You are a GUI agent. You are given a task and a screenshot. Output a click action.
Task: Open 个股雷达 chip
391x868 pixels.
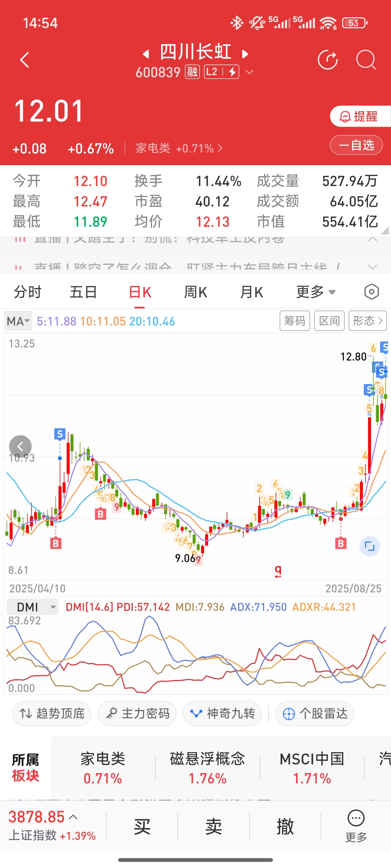(x=315, y=714)
